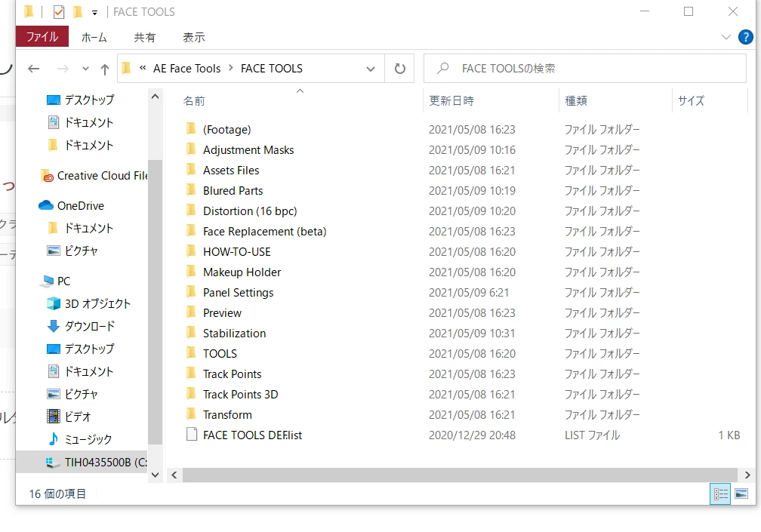Select the Adjustment Masks folder icon
This screenshot has height=532, width=761.
coord(191,149)
